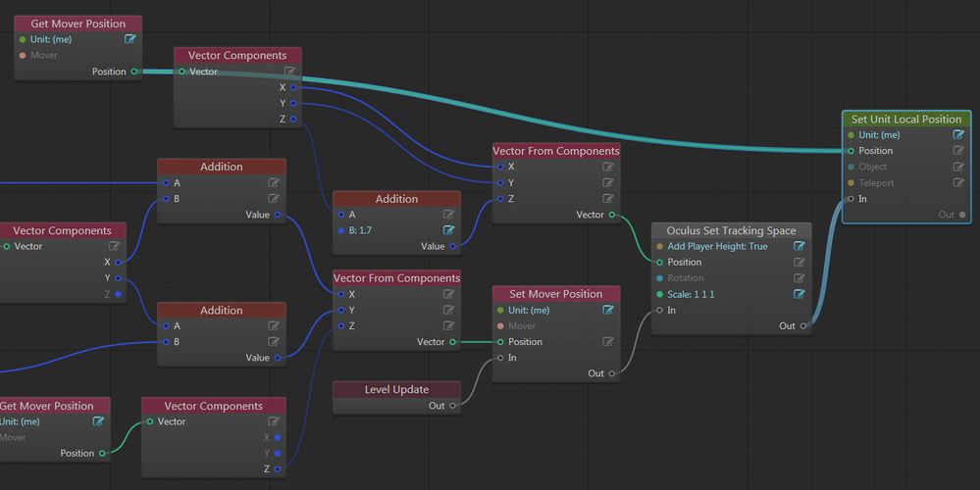Edit Vector on Vector Components fed by green Position wire
Image resolution: width=980 pixels, height=490 pixels.
(273, 422)
